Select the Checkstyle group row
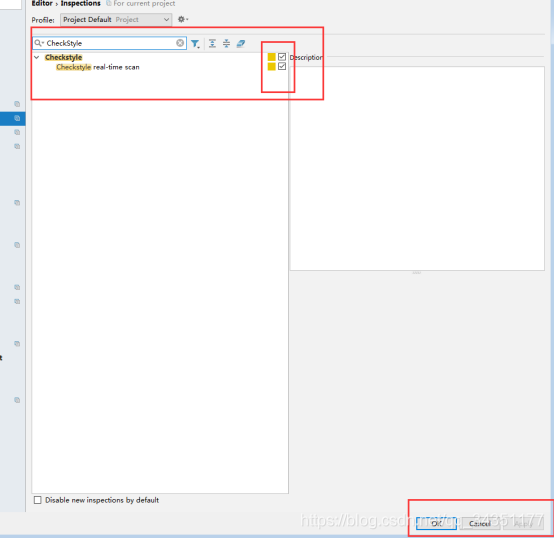554x539 pixels. [x=160, y=57]
